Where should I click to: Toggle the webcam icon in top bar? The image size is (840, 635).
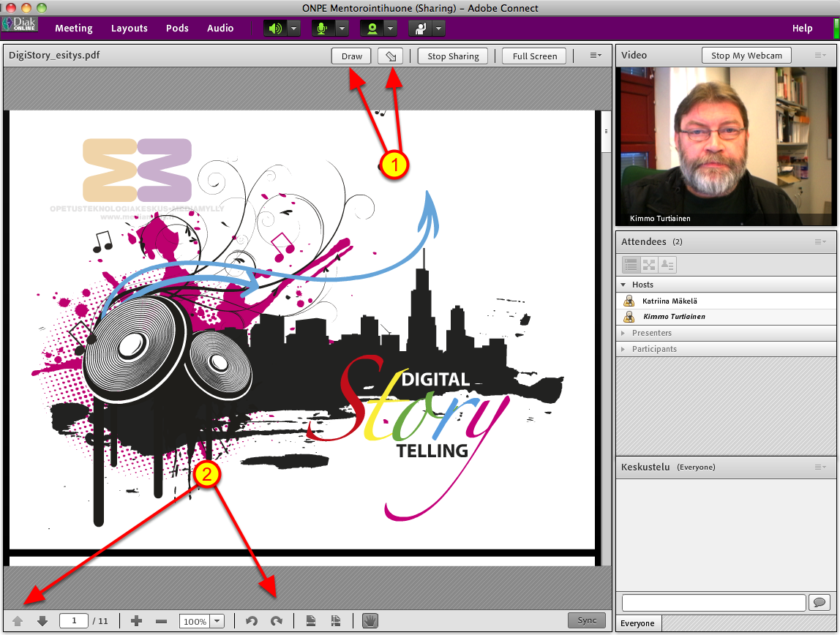coord(372,29)
